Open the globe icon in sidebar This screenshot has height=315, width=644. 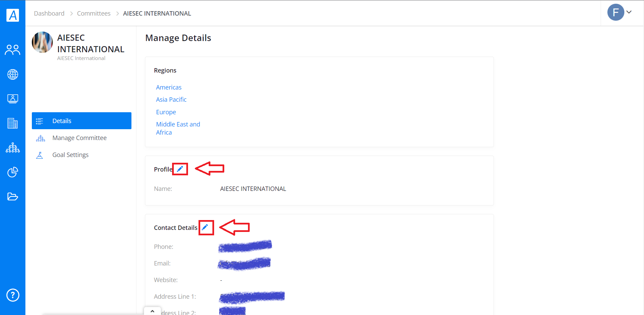[13, 74]
